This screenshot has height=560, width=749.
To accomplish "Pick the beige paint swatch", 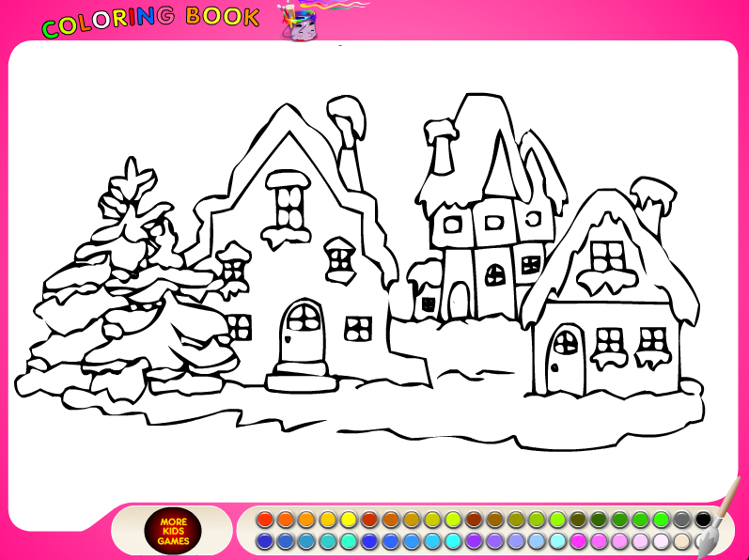I will (x=682, y=541).
